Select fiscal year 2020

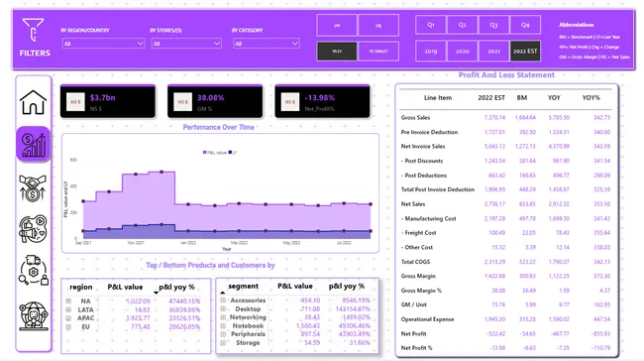pos(462,51)
